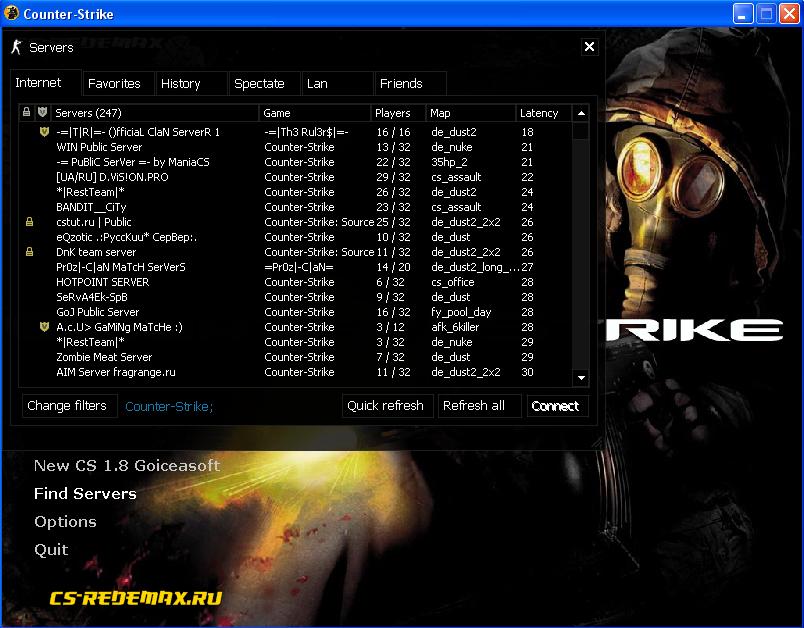Select the PuBliC SerVer by ManiaCS row
Screen dimensions: 804x628
point(296,162)
